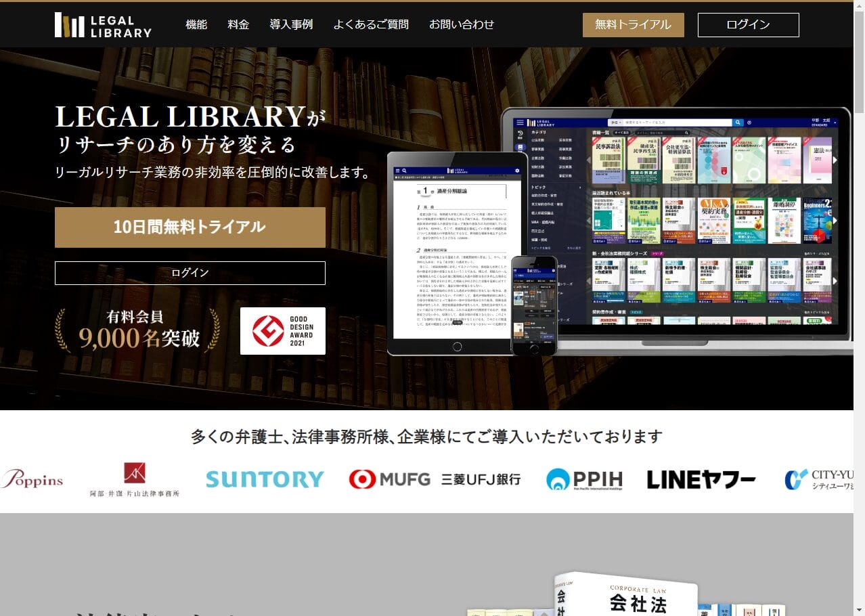Click the Good Design Award 2021 badge
The width and height of the screenshot is (865, 616).
click(282, 330)
